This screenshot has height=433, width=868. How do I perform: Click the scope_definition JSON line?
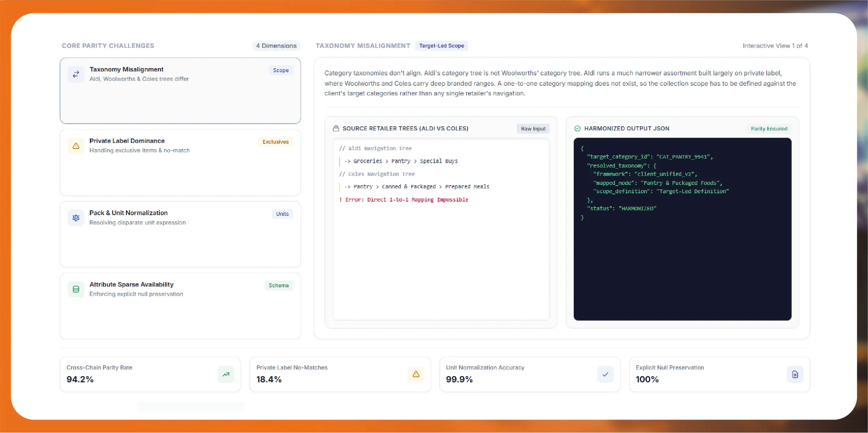point(661,192)
